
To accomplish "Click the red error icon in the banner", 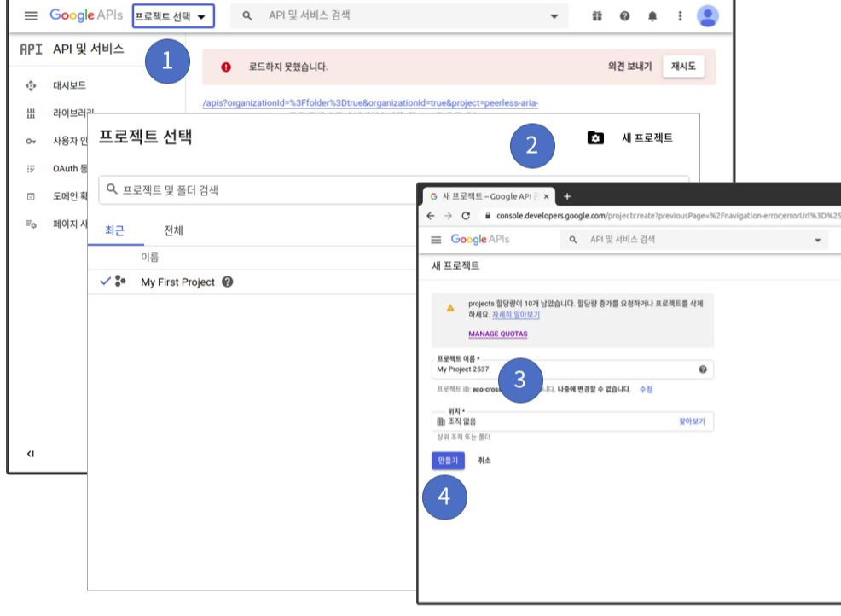I will pos(226,67).
